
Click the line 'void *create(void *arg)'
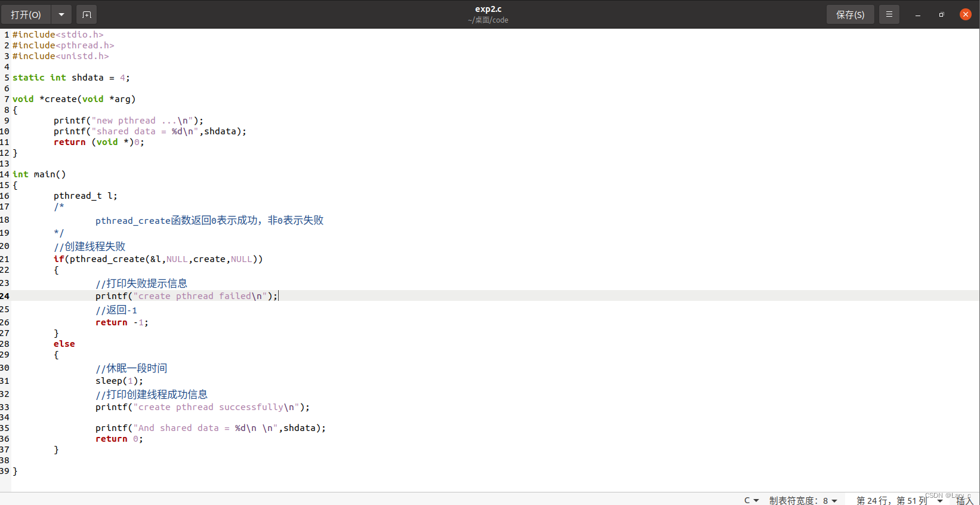pyautogui.click(x=74, y=99)
